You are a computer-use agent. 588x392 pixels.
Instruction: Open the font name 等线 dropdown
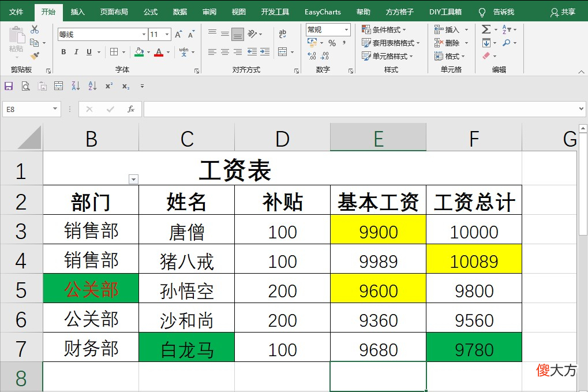[x=144, y=35]
